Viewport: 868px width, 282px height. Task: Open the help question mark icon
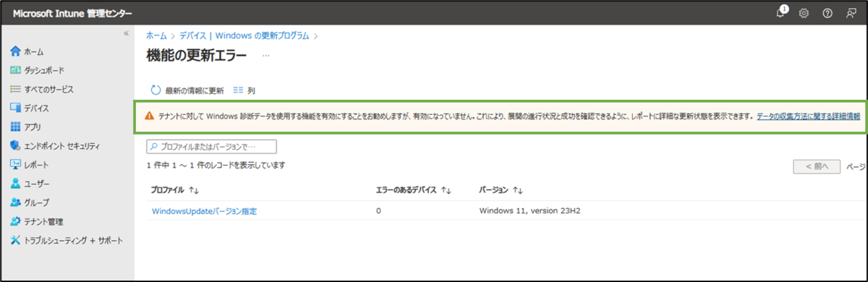point(827,14)
